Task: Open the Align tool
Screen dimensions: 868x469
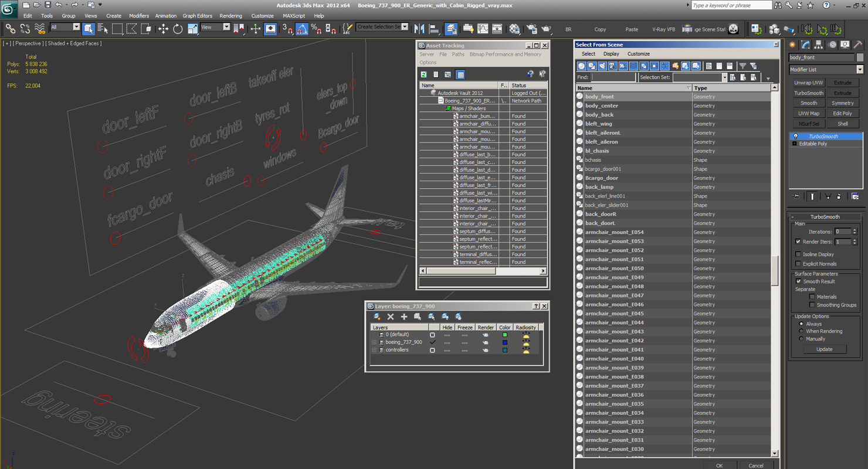Action: click(x=434, y=28)
